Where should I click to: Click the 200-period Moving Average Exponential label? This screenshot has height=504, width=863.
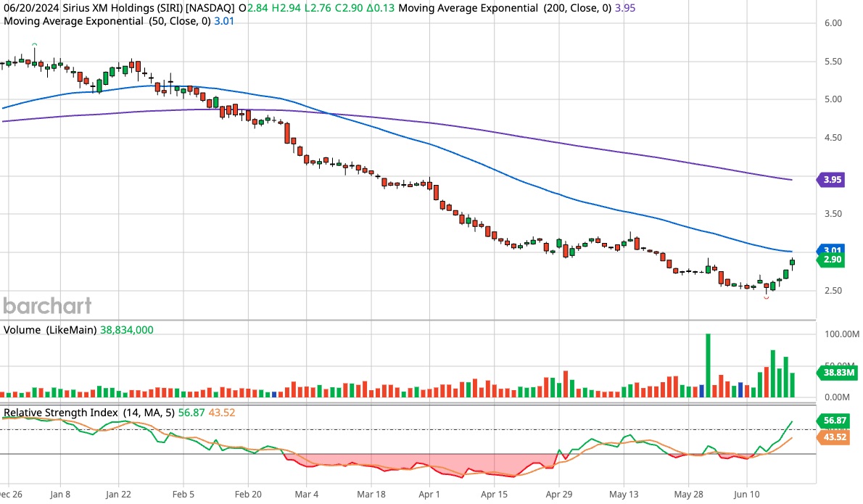coord(505,8)
